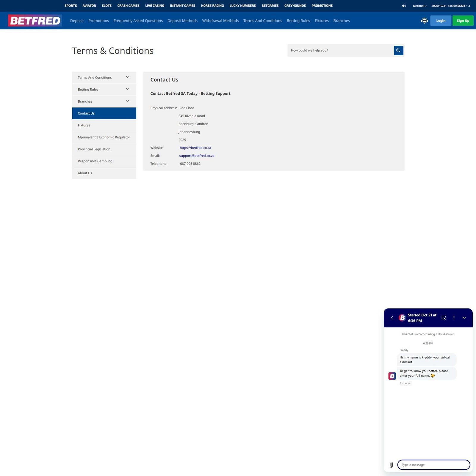Open the Aviator menu item
Viewport: 476px width, 476px height.
pyautogui.click(x=89, y=6)
